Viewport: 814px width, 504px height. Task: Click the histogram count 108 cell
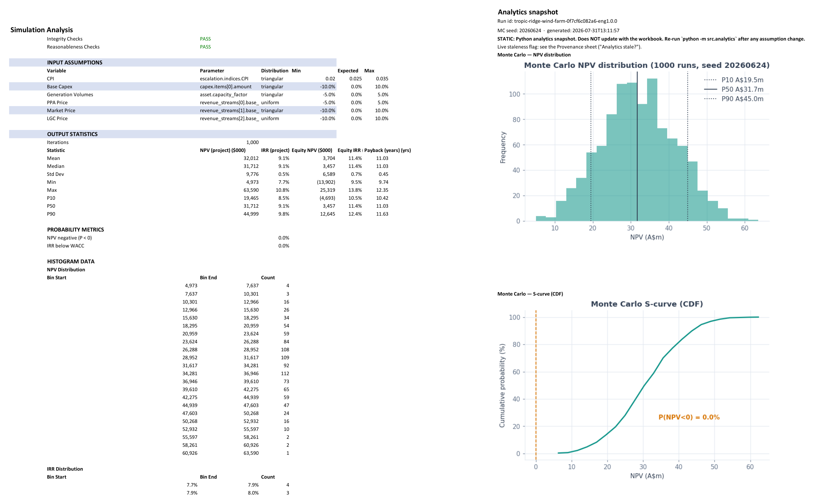tap(285, 350)
